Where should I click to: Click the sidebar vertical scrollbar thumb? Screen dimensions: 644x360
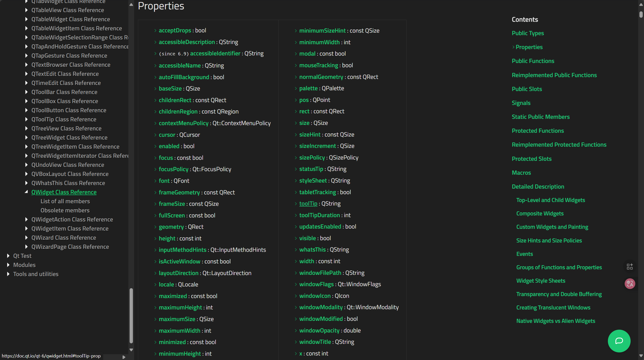click(x=131, y=316)
